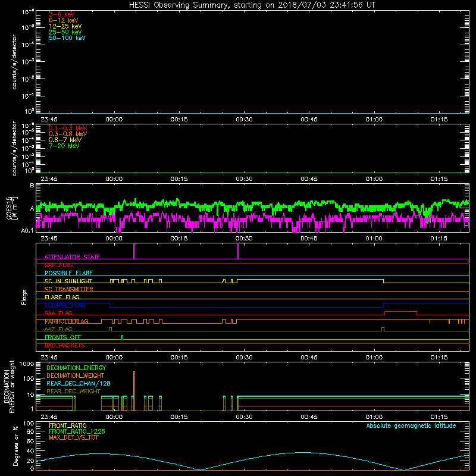Click the DECIMATION_WEIGHT legend label
The image size is (476, 476).
click(76, 376)
